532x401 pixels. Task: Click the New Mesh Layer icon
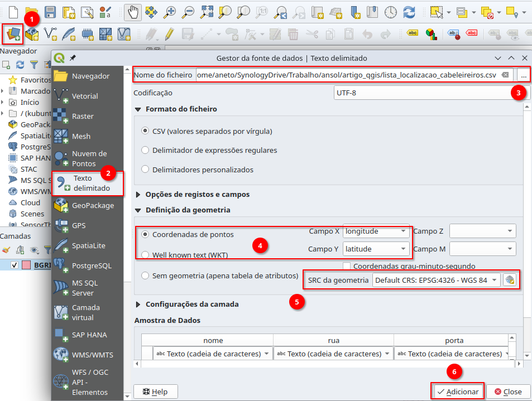tap(106, 34)
